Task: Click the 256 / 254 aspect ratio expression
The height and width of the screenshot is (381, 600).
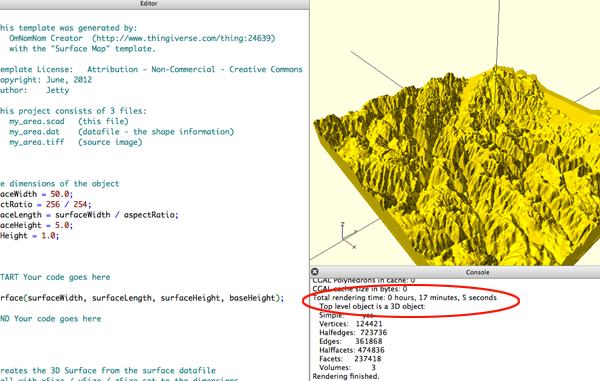Action: [x=66, y=205]
